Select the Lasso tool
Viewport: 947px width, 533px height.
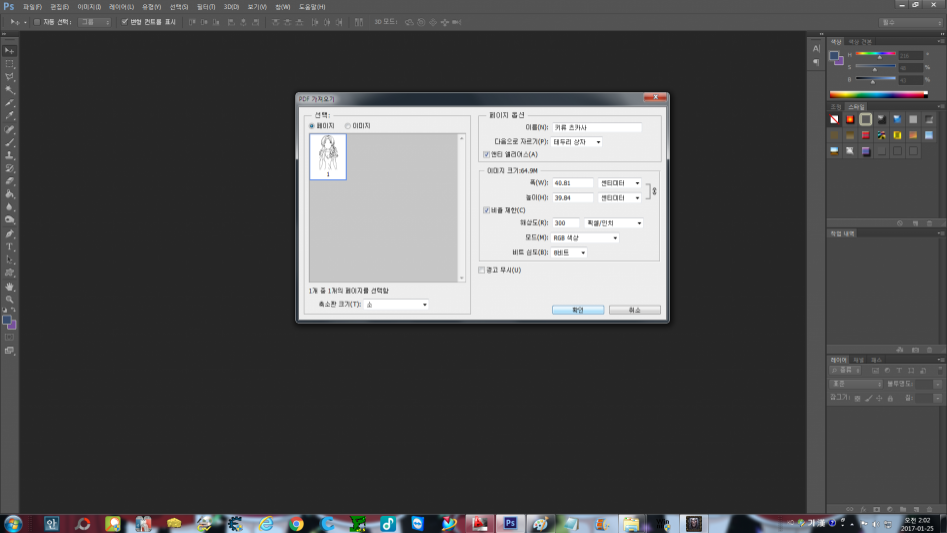click(10, 77)
